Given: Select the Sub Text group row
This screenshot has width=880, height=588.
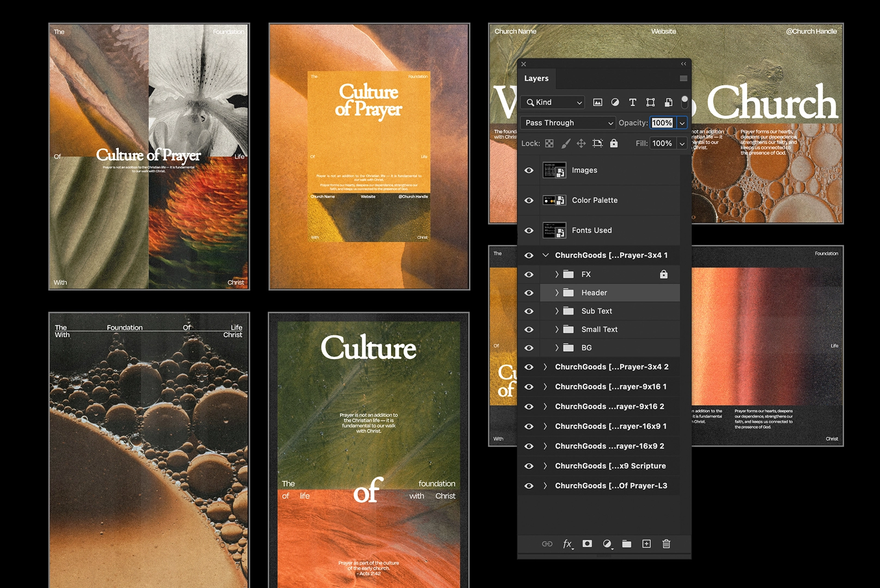Looking at the screenshot, I should pos(610,311).
